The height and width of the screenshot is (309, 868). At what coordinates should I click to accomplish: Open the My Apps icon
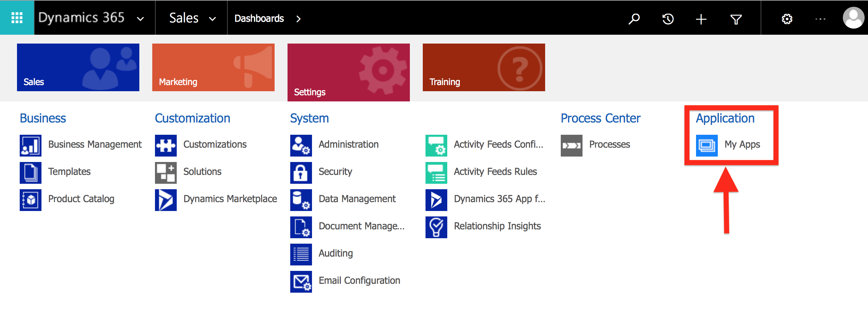[x=707, y=145]
